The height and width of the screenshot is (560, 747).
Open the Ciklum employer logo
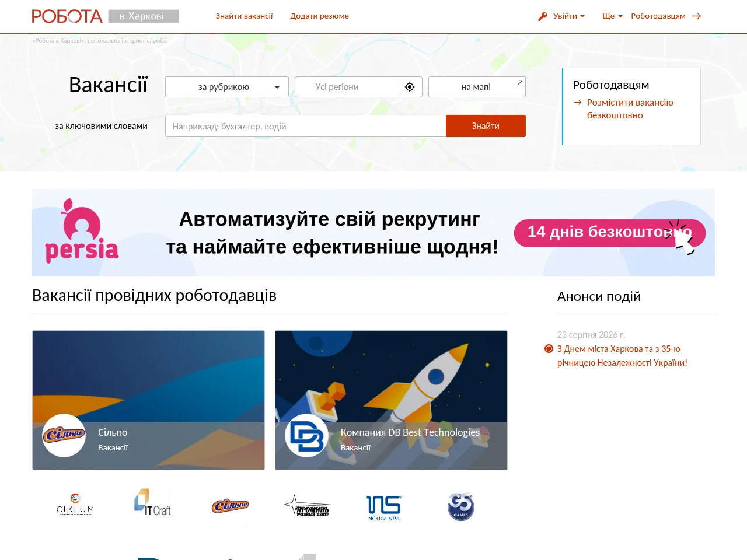[x=75, y=505]
